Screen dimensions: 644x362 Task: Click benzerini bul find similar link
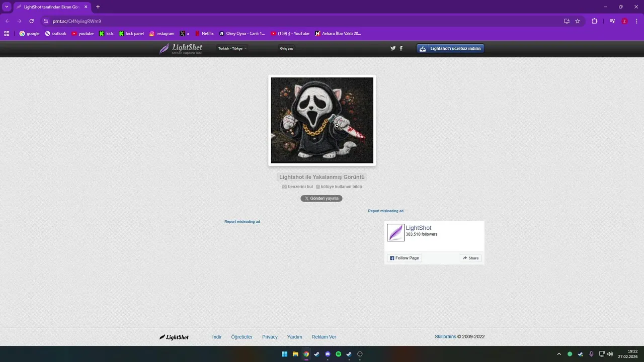[297, 187]
